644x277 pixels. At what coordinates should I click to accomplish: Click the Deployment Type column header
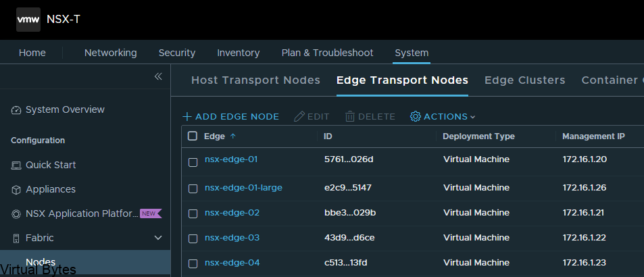[x=478, y=136]
